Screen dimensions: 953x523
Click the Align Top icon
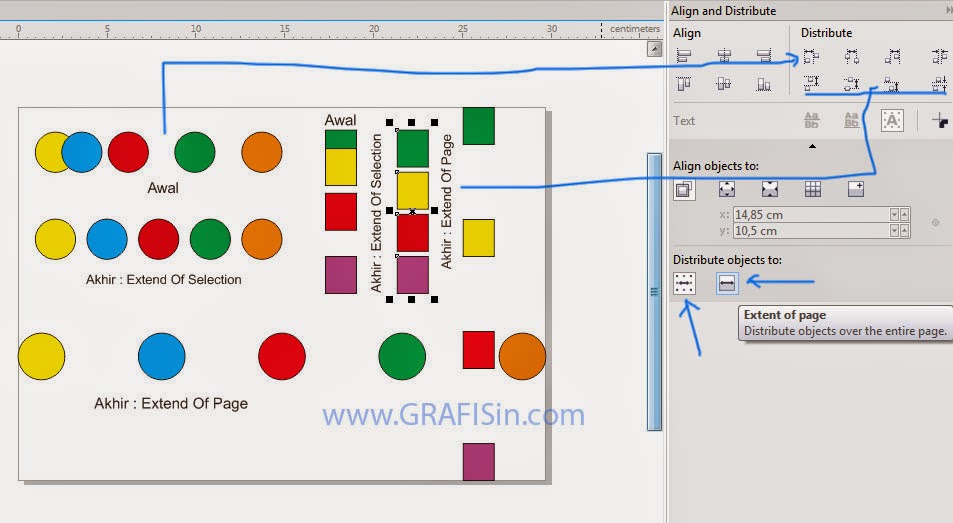[x=684, y=84]
